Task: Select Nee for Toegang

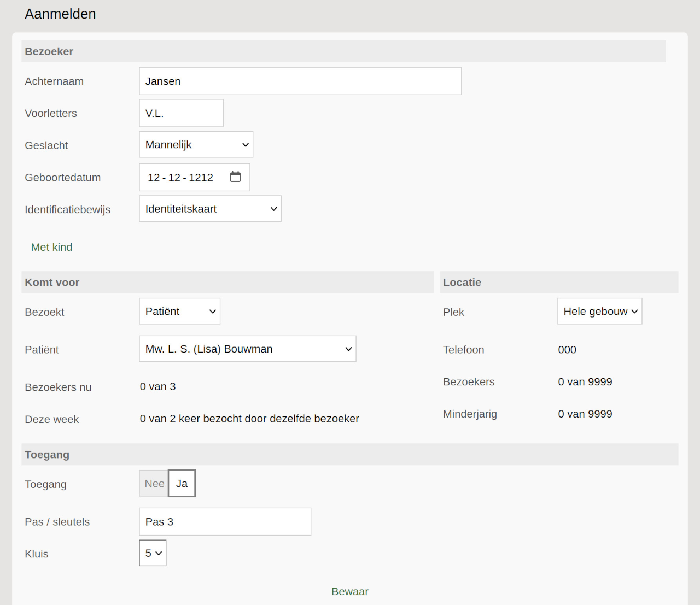Action: (x=154, y=484)
